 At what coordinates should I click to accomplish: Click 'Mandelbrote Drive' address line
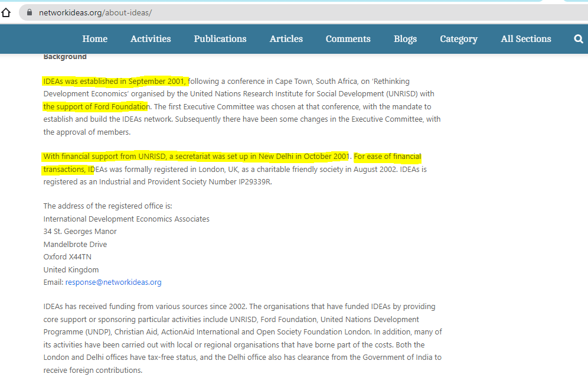(x=75, y=245)
